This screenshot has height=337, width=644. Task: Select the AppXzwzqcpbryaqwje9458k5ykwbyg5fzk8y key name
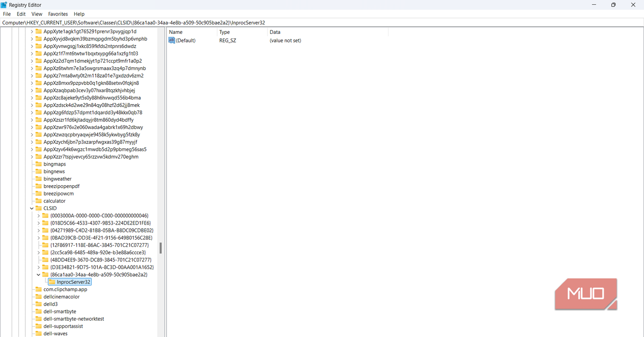[92, 135]
